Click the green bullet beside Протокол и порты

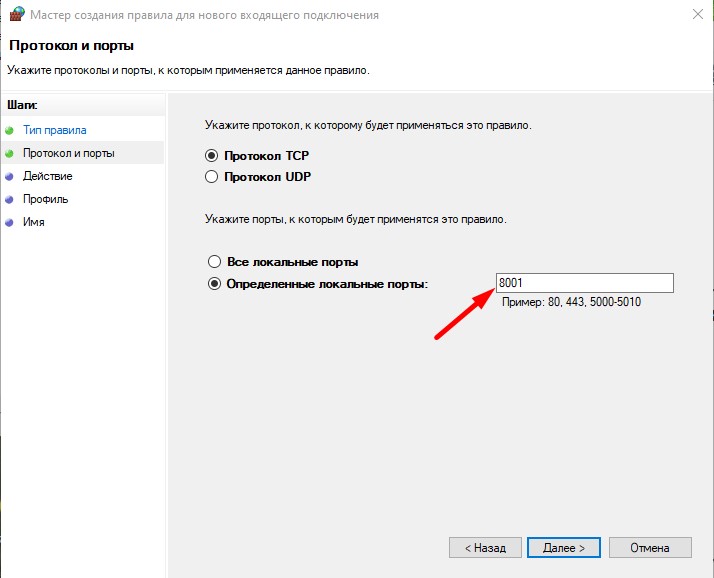coord(10,154)
